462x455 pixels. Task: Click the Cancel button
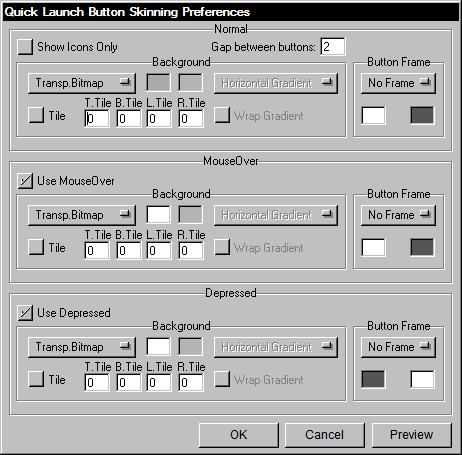(325, 435)
